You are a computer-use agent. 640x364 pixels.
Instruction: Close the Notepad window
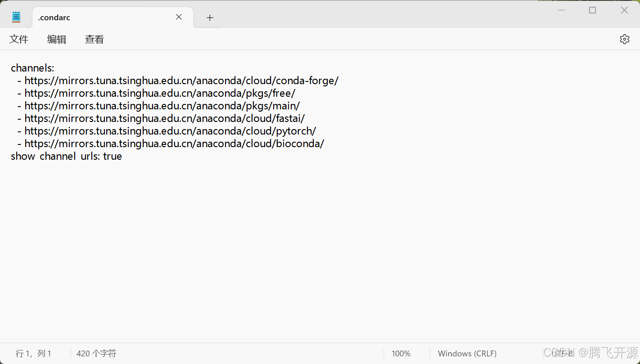click(624, 10)
